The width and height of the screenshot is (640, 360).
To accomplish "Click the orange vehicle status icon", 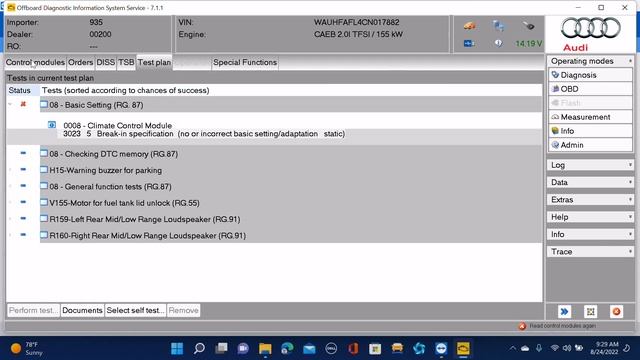I will tap(469, 26).
